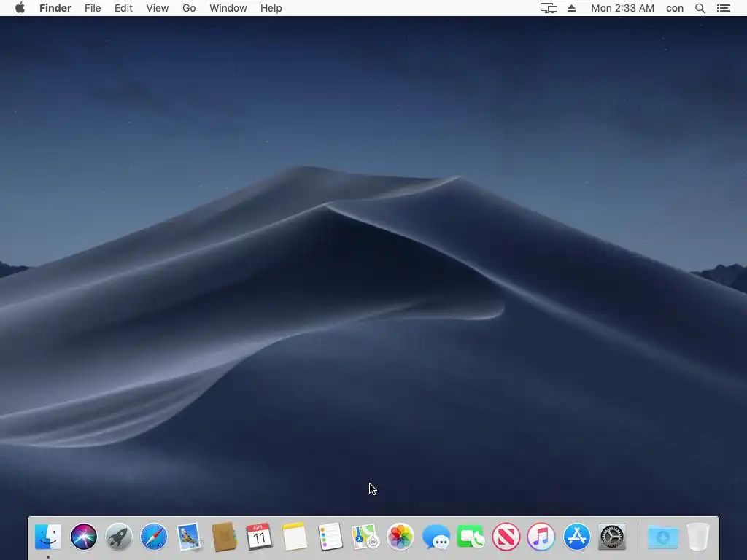Open Notes app in Dock
Viewport: 747px width, 560px height.
coord(295,537)
